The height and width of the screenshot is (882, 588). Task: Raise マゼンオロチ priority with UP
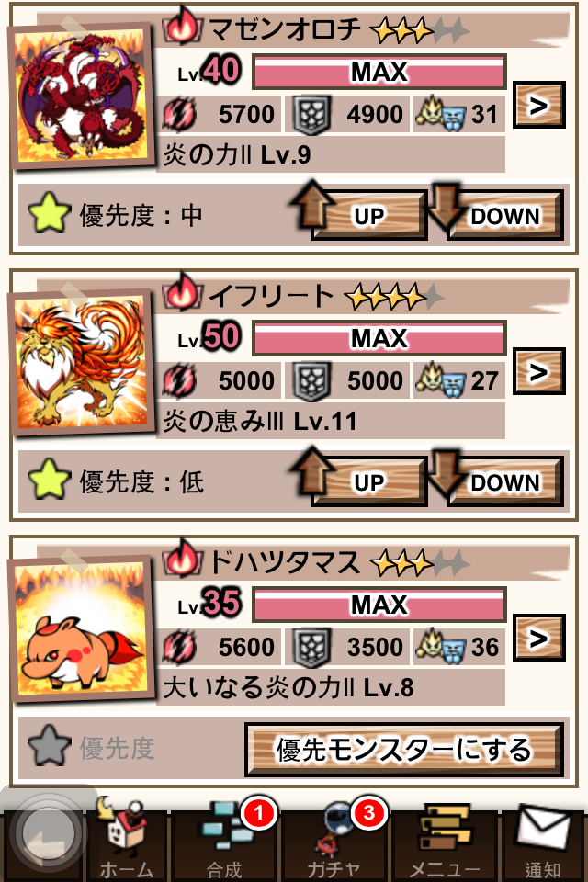359,214
